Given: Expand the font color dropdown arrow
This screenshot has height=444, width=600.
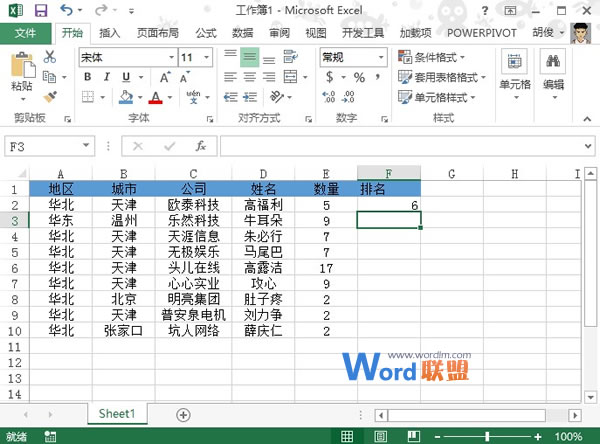Looking at the screenshot, I should pyautogui.click(x=170, y=98).
